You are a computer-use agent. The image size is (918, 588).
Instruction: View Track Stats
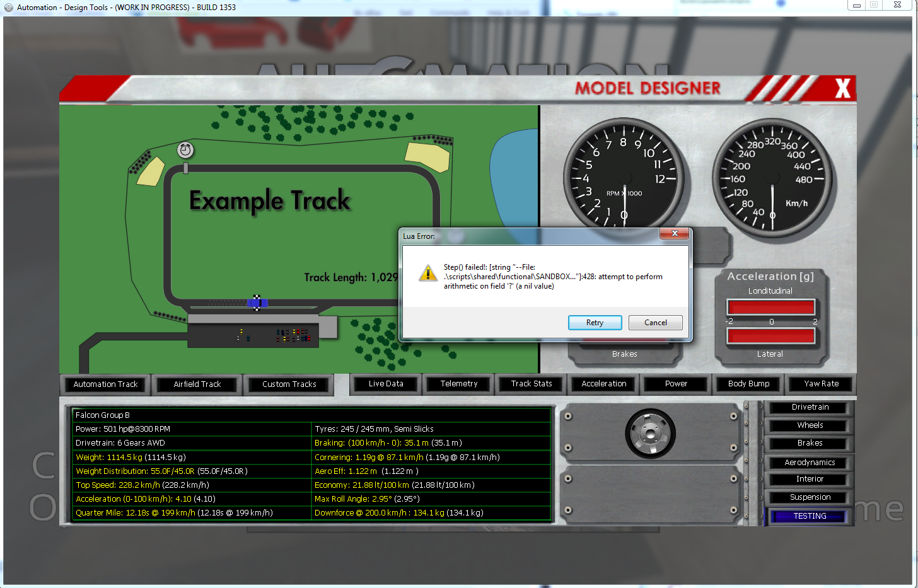(532, 384)
